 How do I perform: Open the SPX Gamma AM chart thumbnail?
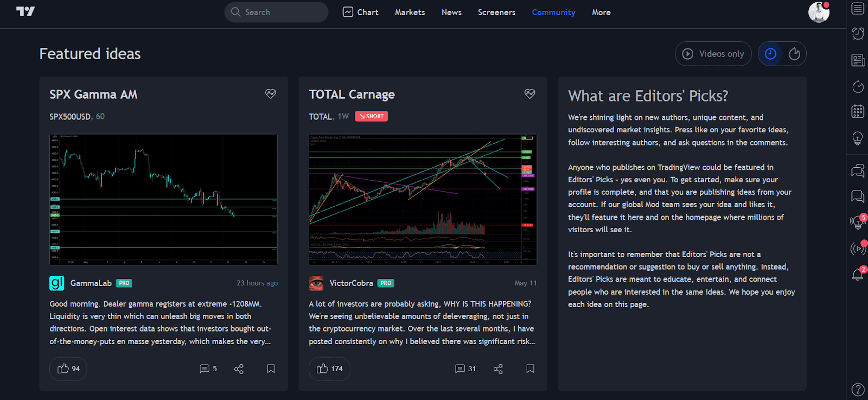click(x=163, y=199)
